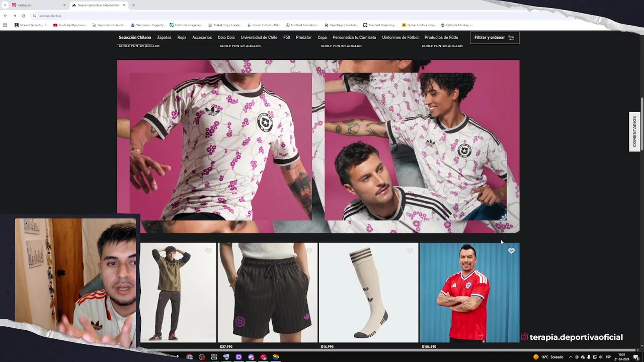Add the red Chile jersey to wishlist

point(511,250)
